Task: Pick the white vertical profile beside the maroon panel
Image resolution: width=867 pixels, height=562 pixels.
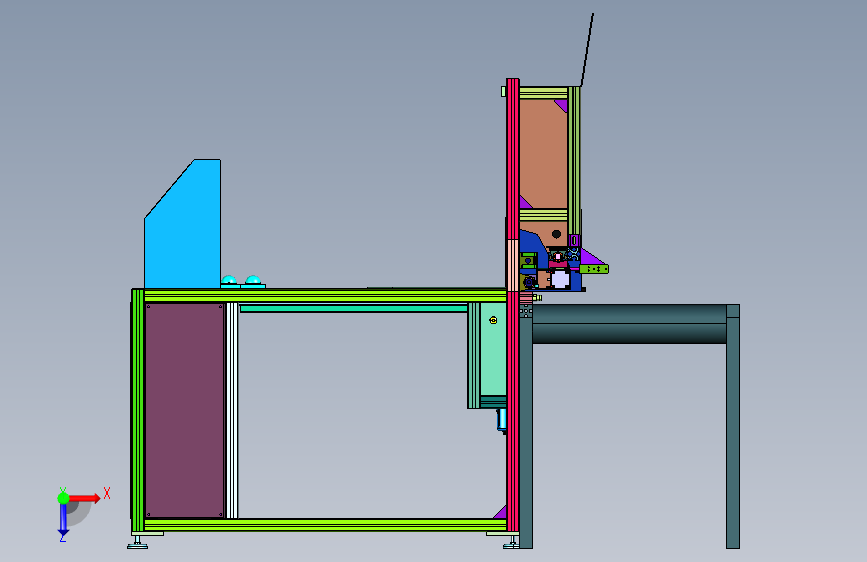Action: (232, 410)
